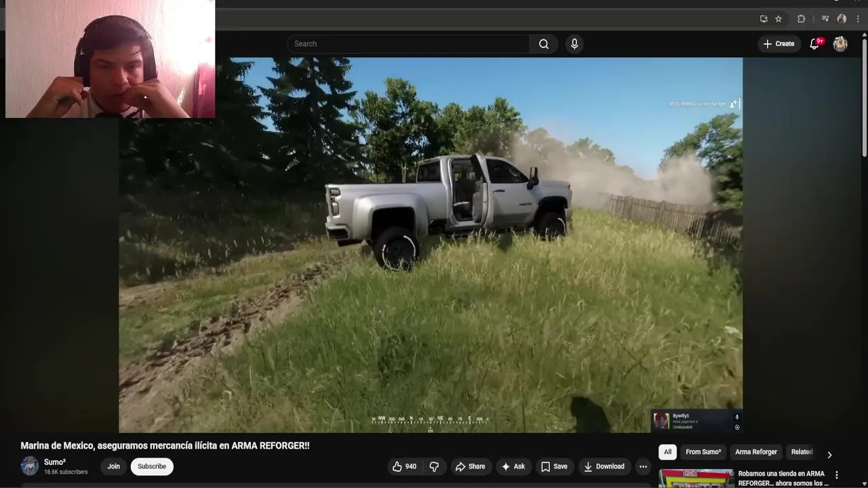This screenshot has width=868, height=488.
Task: Select the Related filter chip
Action: coord(802,452)
